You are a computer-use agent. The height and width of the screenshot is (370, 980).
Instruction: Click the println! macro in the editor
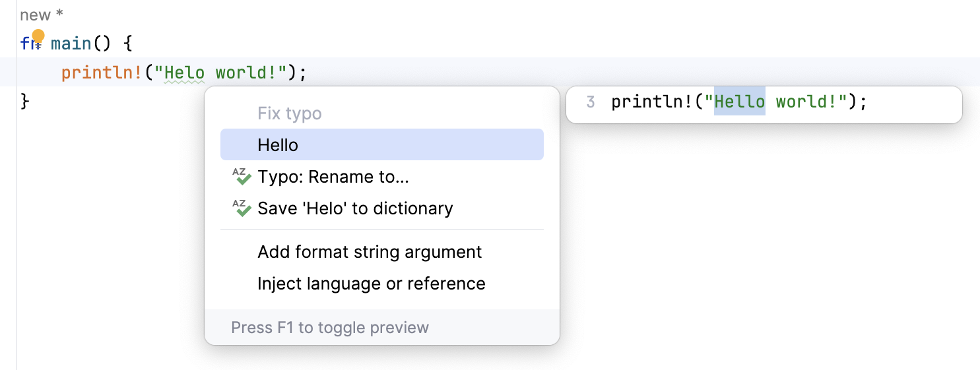click(x=102, y=73)
